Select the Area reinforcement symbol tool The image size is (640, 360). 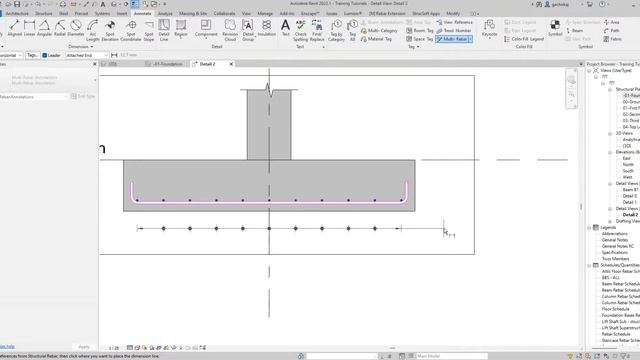(x=611, y=22)
